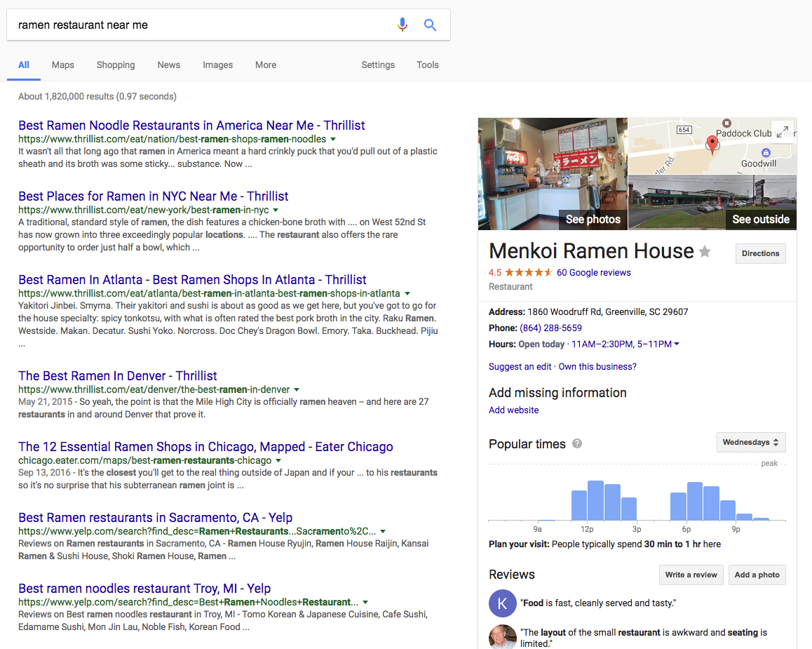Screen dimensions: 812x649
Task: Click the phone number (864) 288-5659
Action: coord(550,328)
